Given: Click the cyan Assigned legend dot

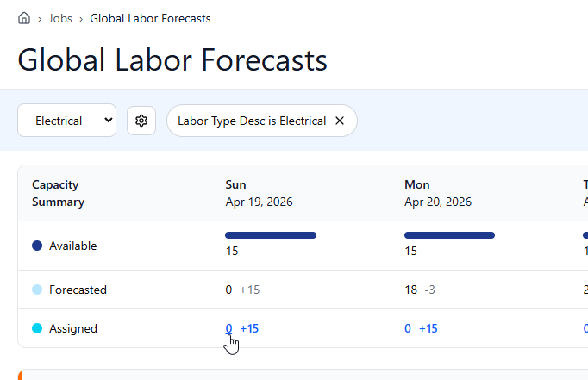Looking at the screenshot, I should tap(37, 328).
